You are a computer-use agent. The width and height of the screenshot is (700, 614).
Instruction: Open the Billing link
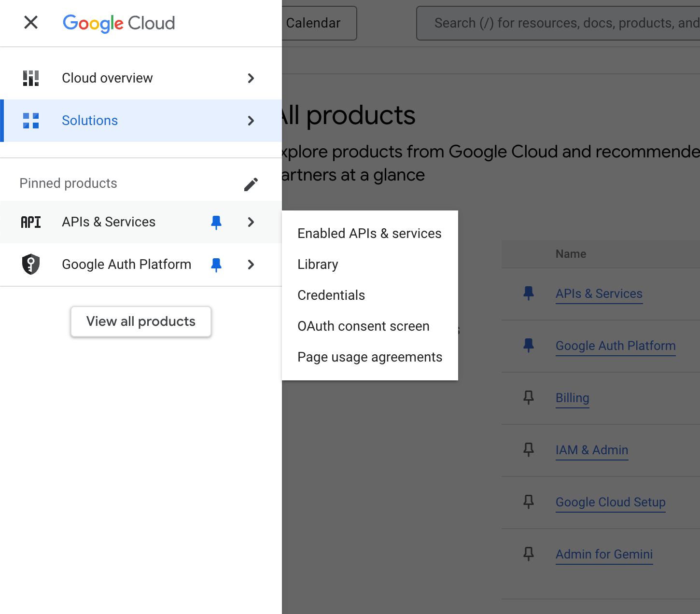click(573, 398)
